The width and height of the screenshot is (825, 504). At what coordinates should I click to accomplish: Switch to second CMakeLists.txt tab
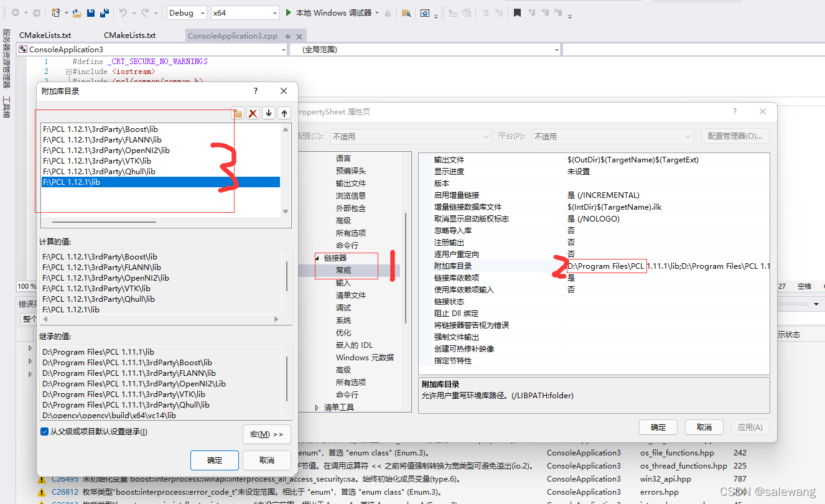click(x=129, y=35)
